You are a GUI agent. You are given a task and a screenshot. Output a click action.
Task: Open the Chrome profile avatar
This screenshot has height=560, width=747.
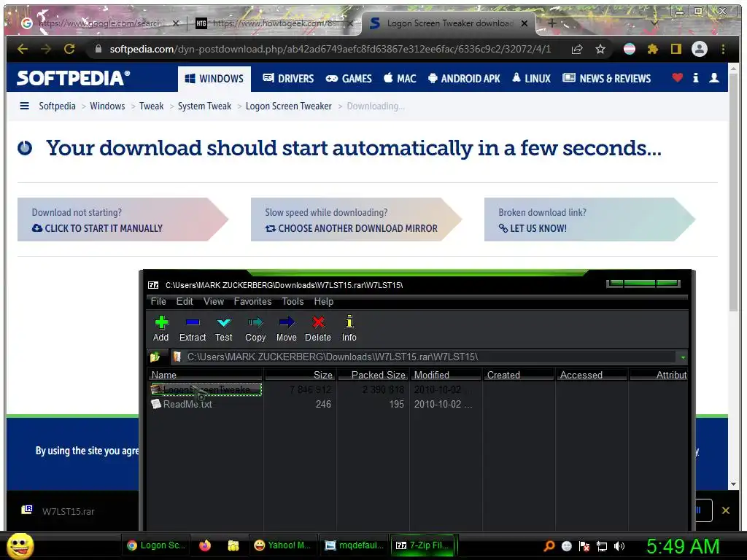700,49
